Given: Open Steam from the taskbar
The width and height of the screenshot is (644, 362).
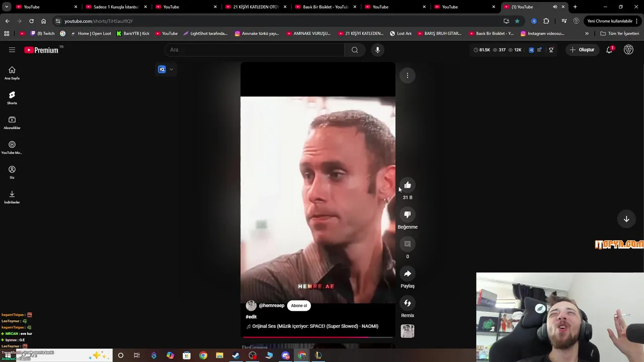Looking at the screenshot, I should (236, 355).
